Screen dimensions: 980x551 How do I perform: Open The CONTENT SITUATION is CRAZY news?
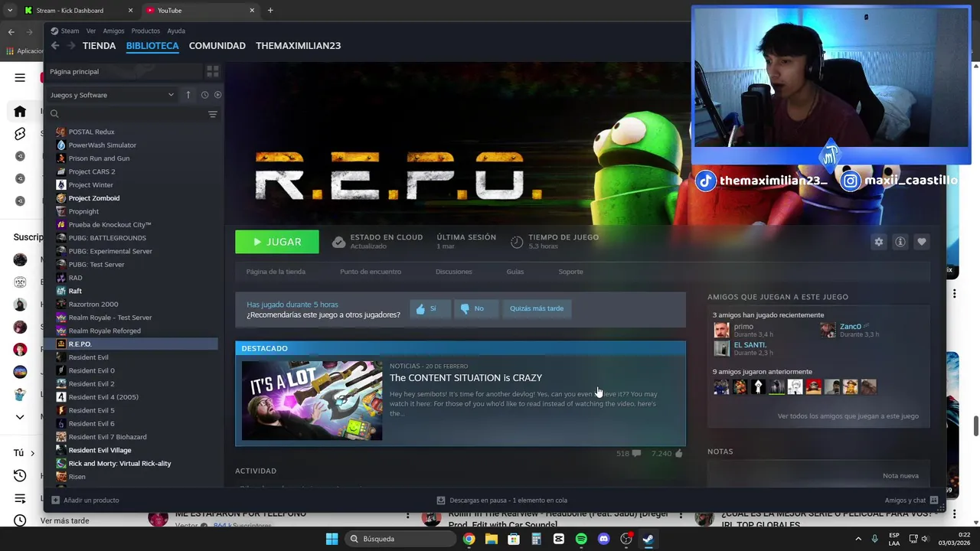pyautogui.click(x=465, y=378)
